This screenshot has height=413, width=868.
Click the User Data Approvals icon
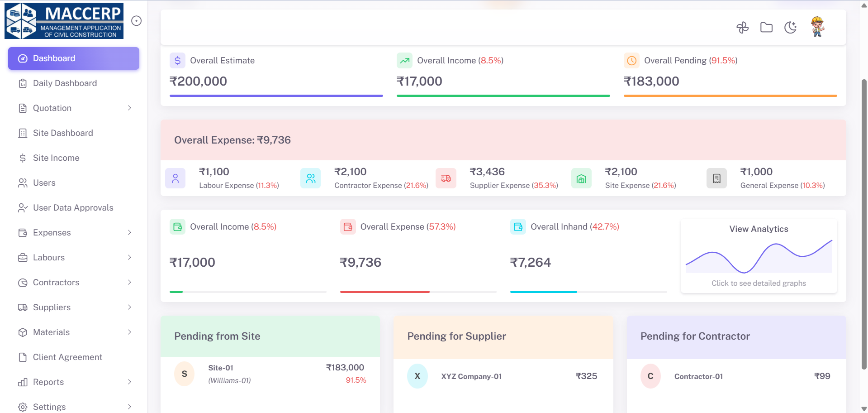click(23, 207)
